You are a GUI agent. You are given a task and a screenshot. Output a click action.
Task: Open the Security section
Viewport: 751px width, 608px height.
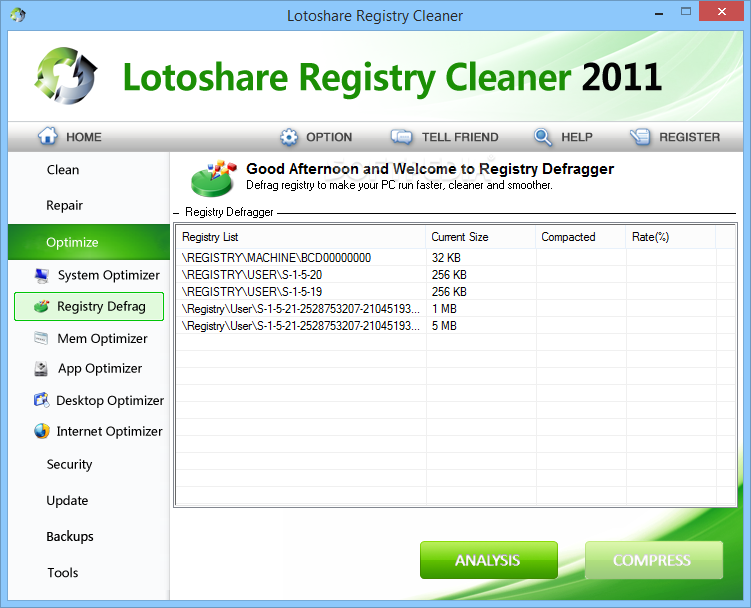pos(69,464)
